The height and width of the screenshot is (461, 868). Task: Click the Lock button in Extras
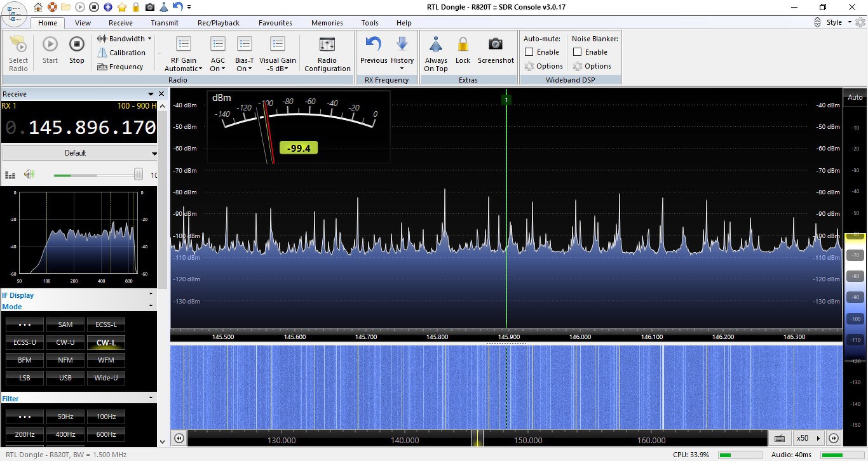(x=463, y=50)
